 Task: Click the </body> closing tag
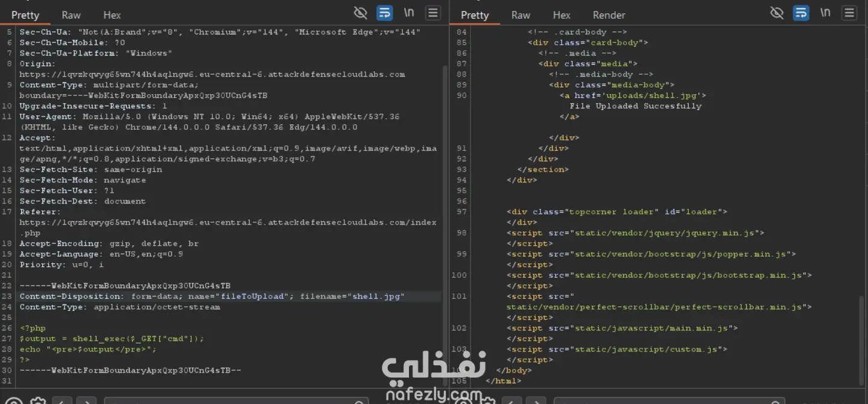coord(514,370)
